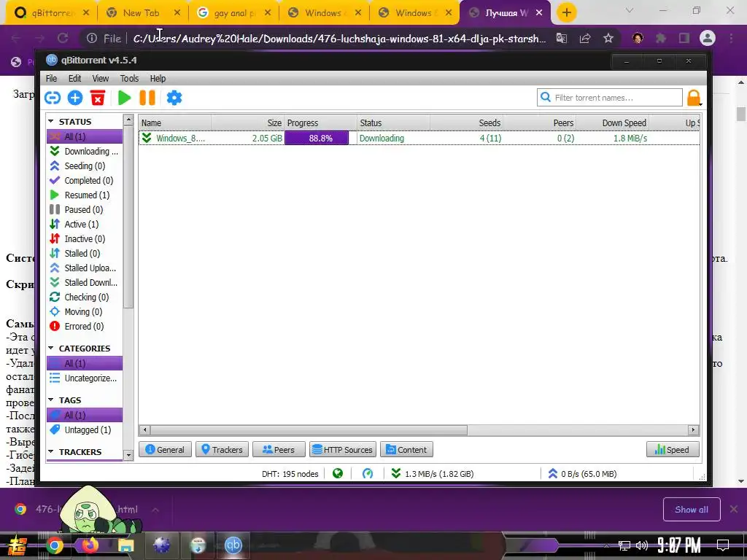Viewport: 747px width, 560px height.
Task: Open the Content tab in details panel
Action: (406, 449)
